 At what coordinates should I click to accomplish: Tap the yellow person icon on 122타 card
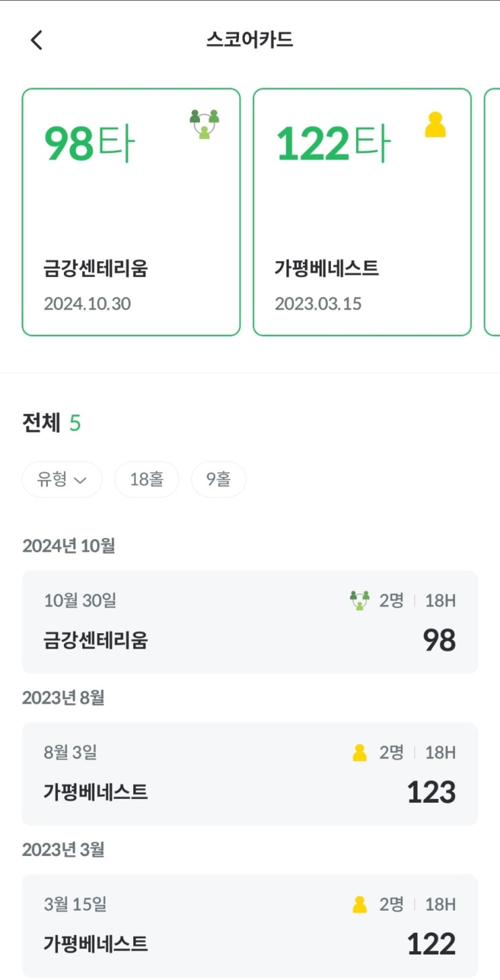[435, 125]
